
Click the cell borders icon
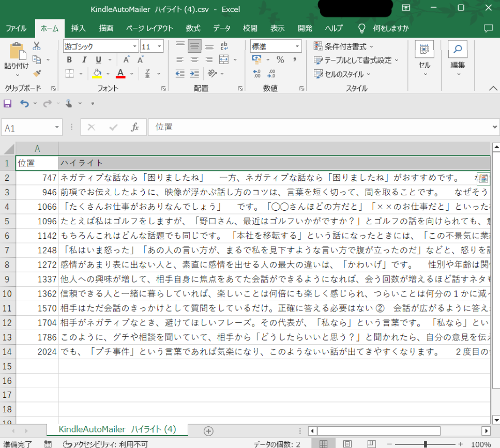(x=69, y=73)
